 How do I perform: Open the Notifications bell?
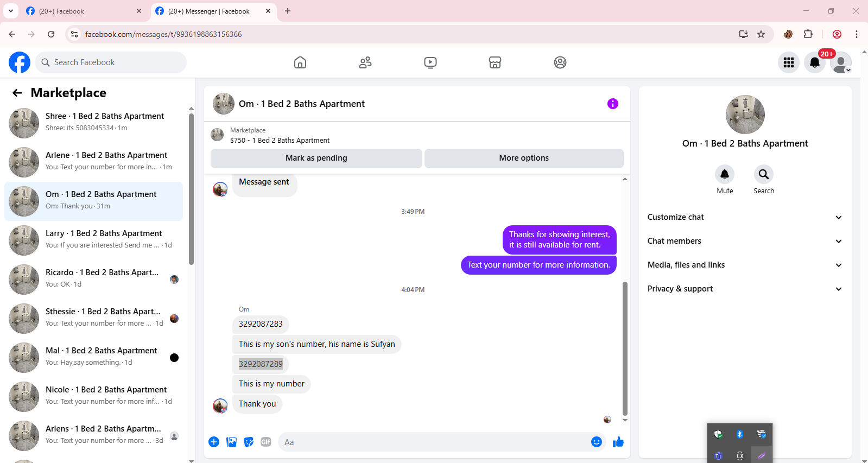tap(815, 62)
